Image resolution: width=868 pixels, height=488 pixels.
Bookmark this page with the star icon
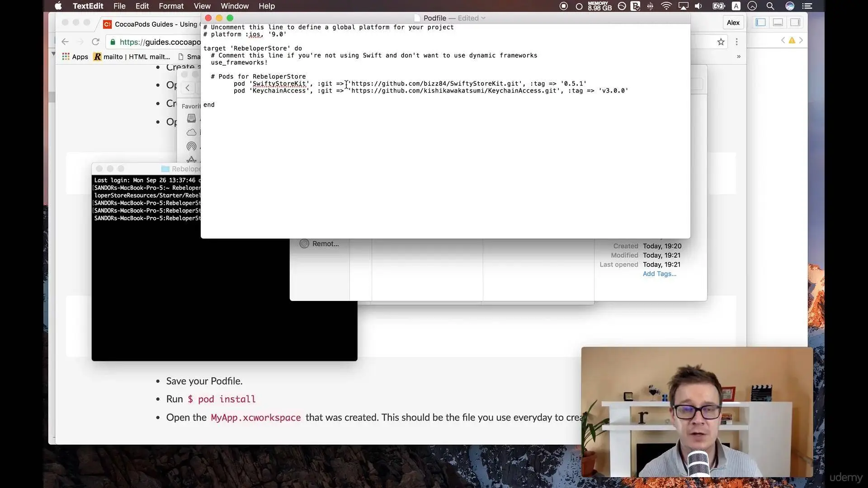click(x=721, y=42)
